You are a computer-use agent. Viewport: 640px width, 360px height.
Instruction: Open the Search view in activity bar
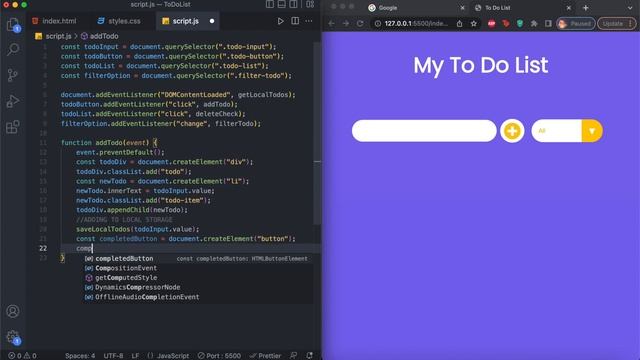(x=13, y=50)
